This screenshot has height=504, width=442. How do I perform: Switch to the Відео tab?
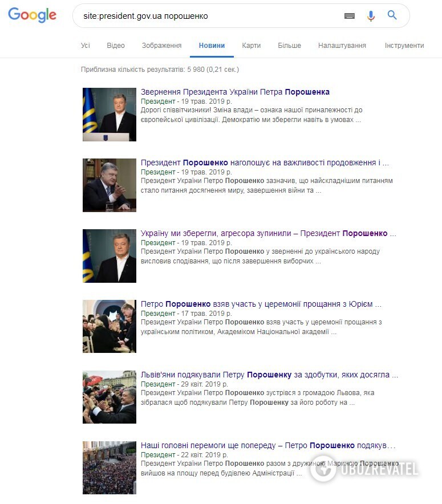[116, 46]
